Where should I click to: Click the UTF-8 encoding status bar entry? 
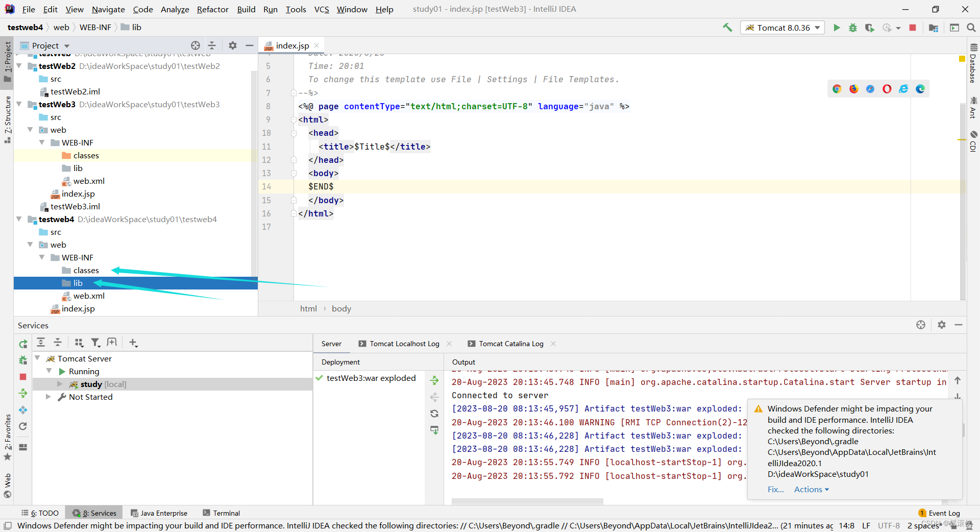coord(889,525)
